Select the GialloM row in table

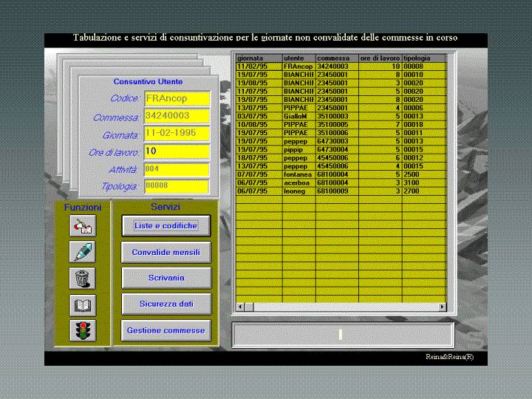pos(341,116)
